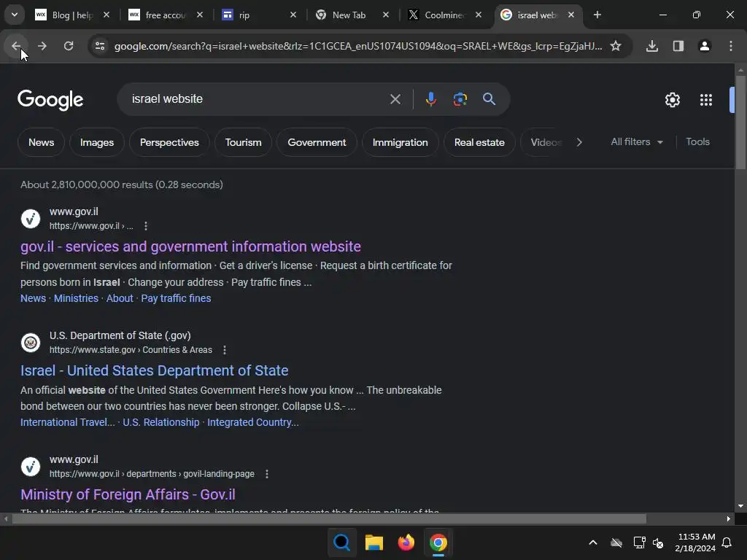Open Chrome profile avatar icon
Screen dimensions: 747x560
click(704, 46)
